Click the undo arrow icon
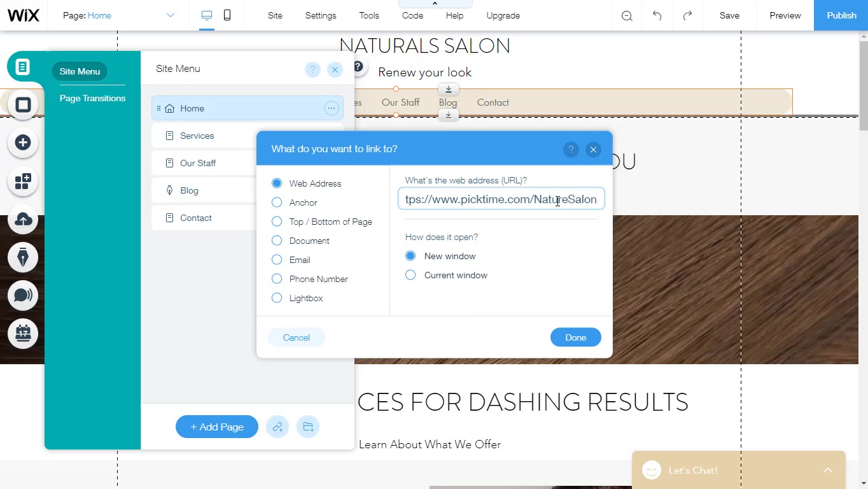 [657, 15]
